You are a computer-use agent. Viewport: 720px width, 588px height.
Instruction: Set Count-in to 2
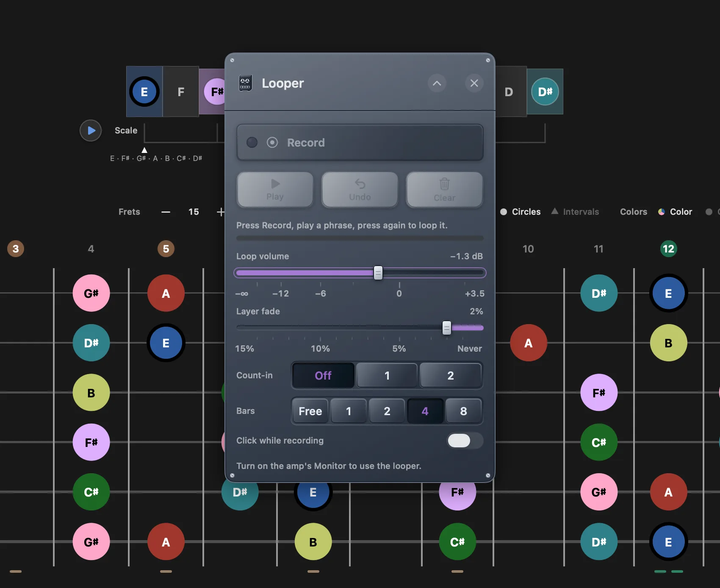[x=451, y=375]
